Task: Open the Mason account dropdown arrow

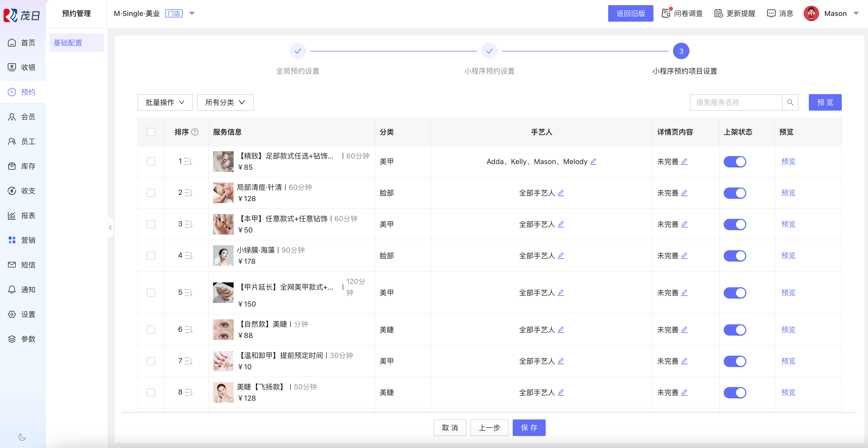Action: click(x=856, y=13)
